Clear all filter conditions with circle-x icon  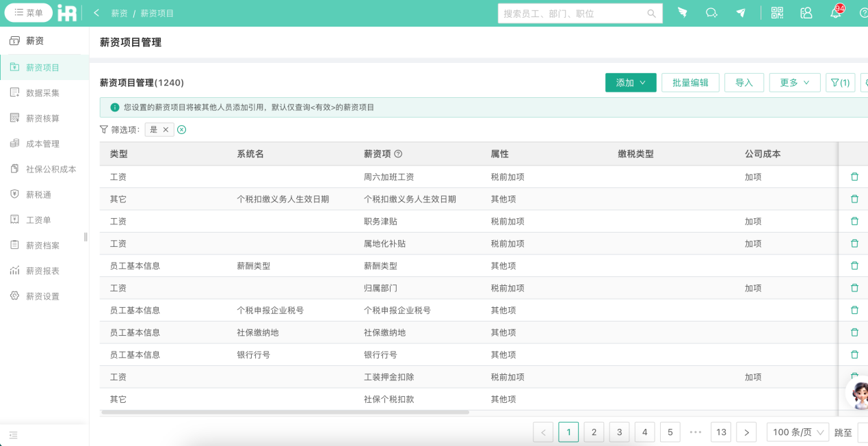pos(181,129)
